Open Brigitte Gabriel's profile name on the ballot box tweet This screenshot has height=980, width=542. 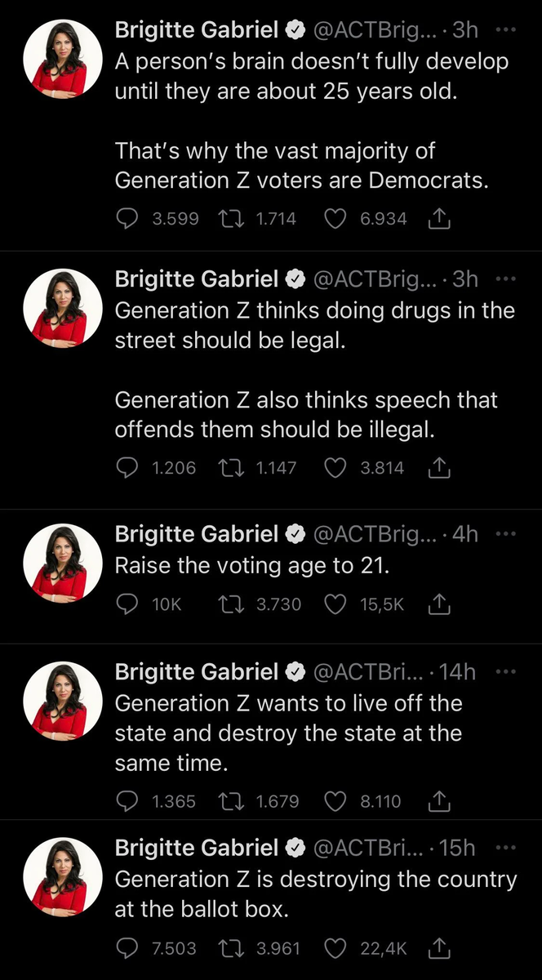(197, 848)
